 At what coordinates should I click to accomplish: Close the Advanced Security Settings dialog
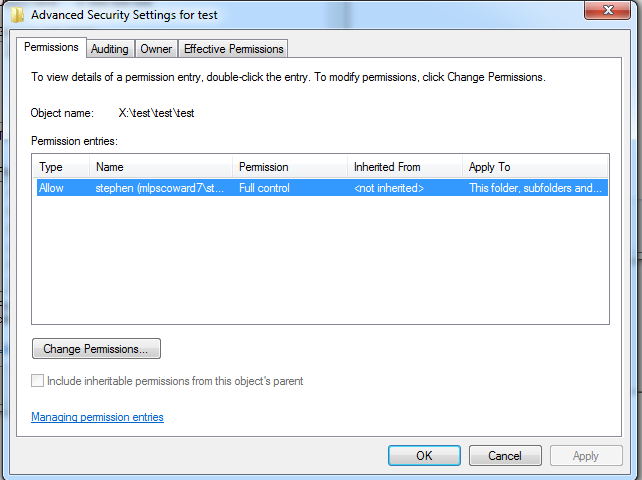point(607,10)
